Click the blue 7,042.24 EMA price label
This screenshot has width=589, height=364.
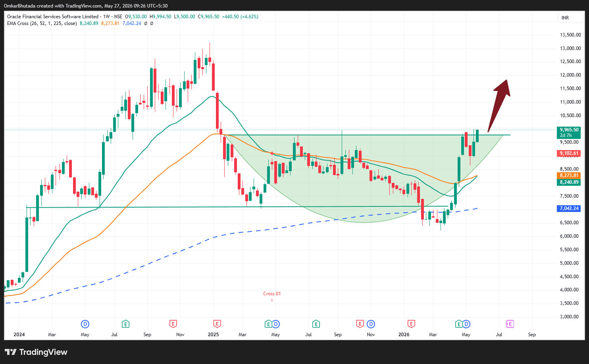point(569,208)
